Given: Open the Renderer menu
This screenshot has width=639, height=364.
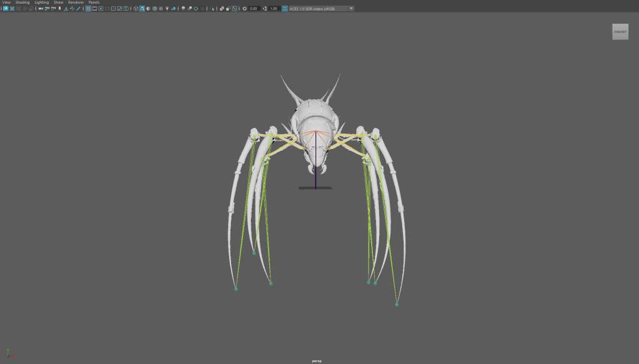Looking at the screenshot, I should [x=76, y=2].
